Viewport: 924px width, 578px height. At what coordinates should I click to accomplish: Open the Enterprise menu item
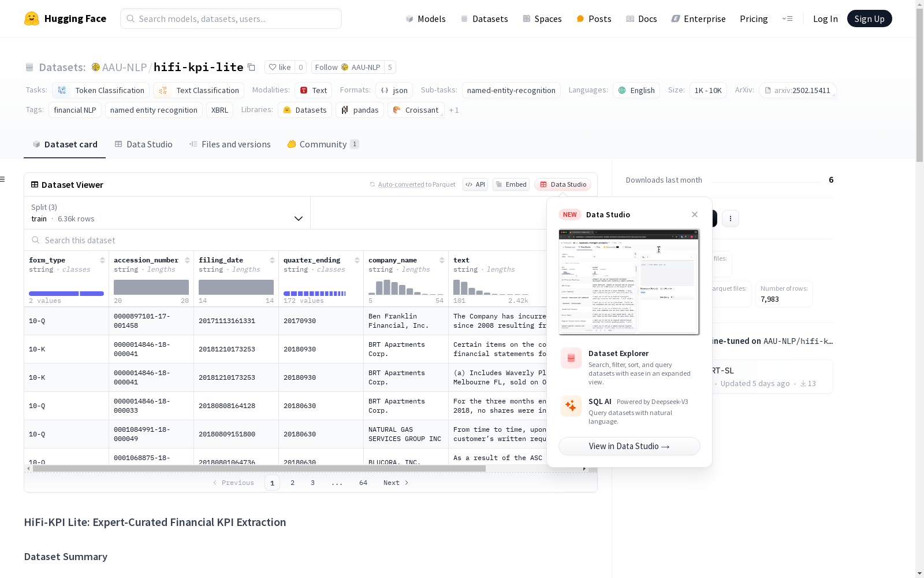699,18
